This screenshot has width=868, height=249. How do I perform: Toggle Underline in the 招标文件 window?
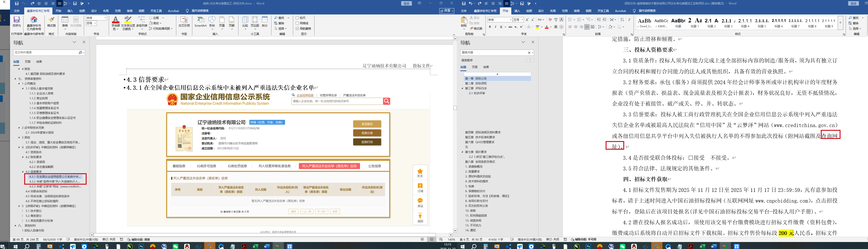[501, 27]
